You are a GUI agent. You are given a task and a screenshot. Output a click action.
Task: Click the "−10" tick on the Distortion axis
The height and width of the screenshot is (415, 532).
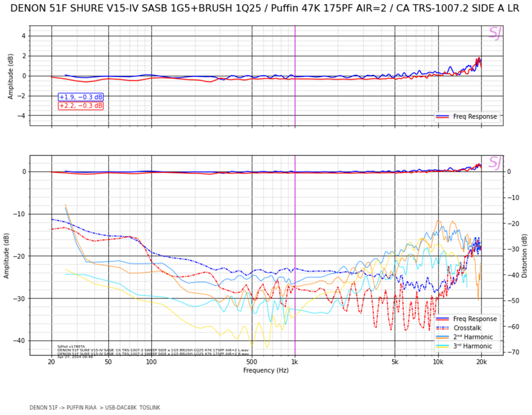[x=513, y=198]
